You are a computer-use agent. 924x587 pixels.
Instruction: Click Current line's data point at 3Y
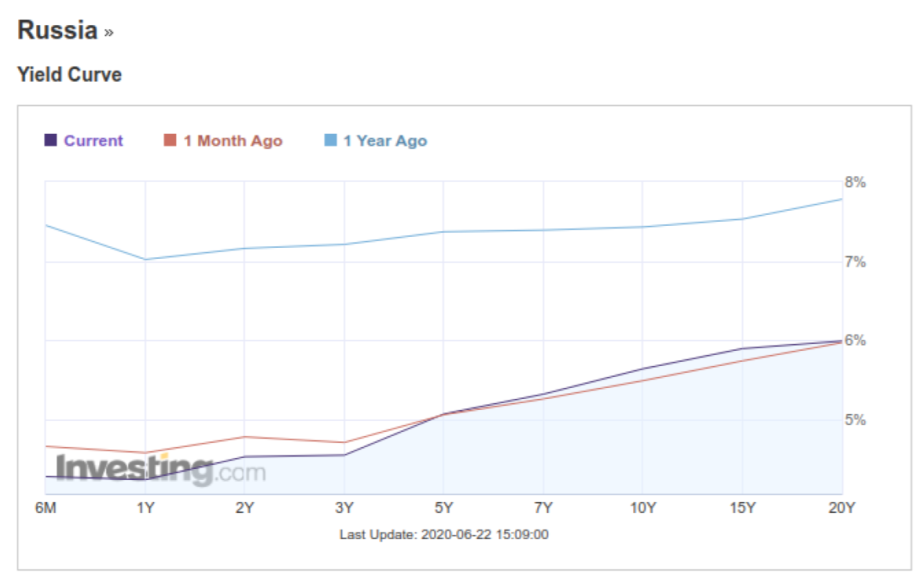tap(344, 455)
